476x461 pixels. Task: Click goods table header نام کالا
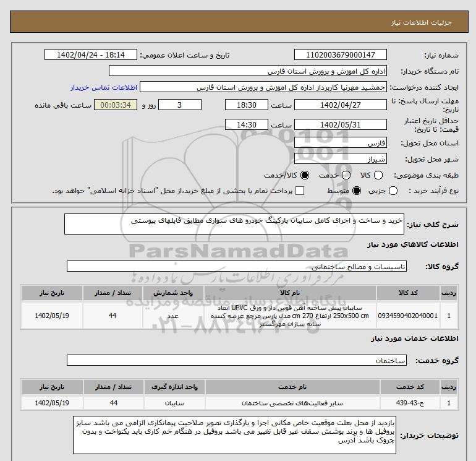[290, 293]
